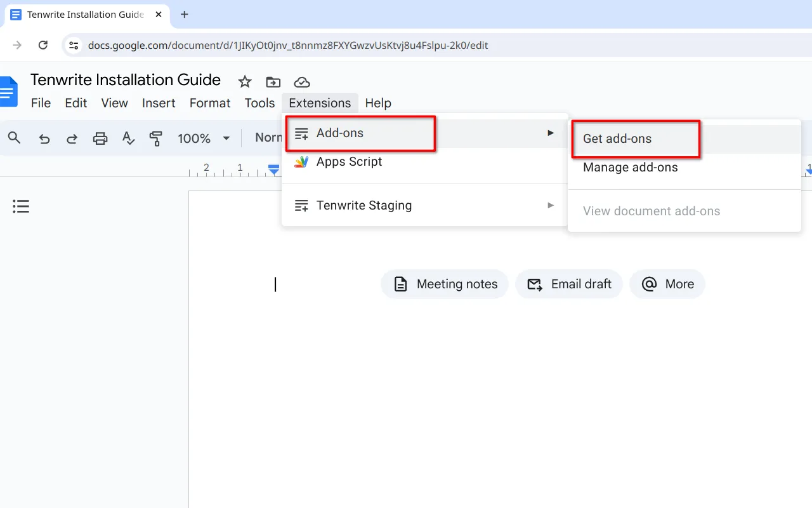Viewport: 812px width, 508px height.
Task: Select the print icon
Action: (100, 138)
